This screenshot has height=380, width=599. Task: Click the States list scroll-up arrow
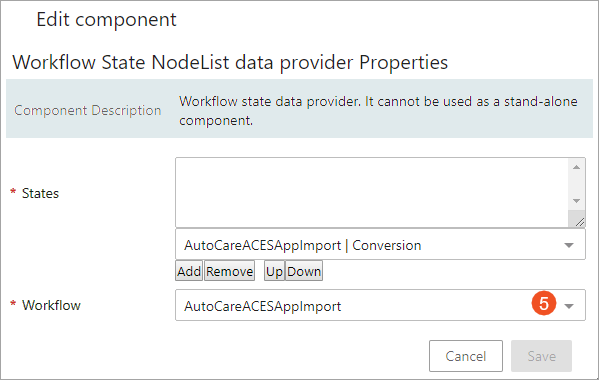(576, 167)
